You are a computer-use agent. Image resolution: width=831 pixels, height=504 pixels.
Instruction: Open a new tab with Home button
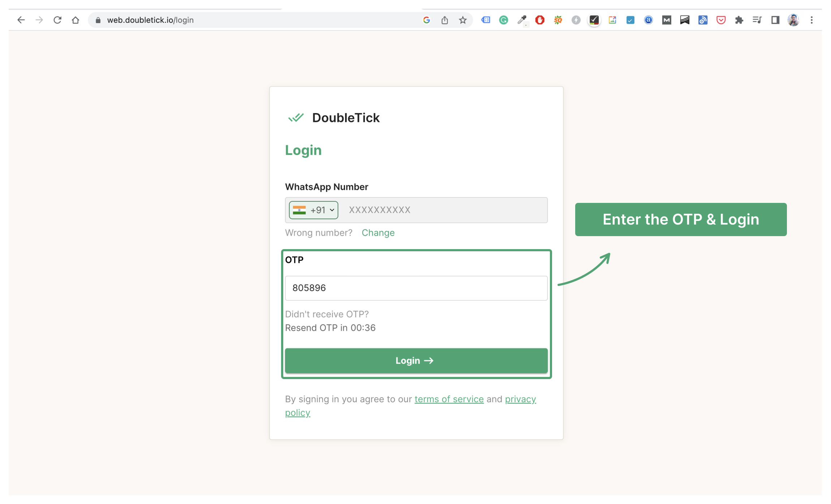(x=76, y=20)
